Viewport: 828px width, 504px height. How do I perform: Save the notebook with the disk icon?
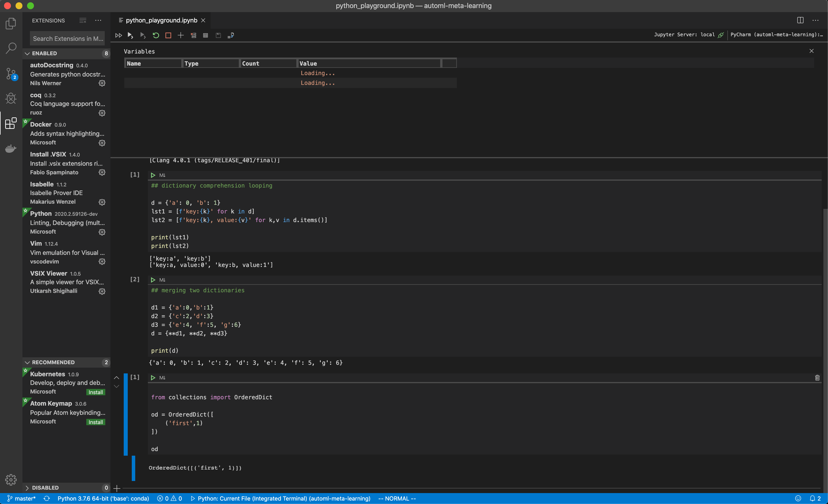coord(218,35)
